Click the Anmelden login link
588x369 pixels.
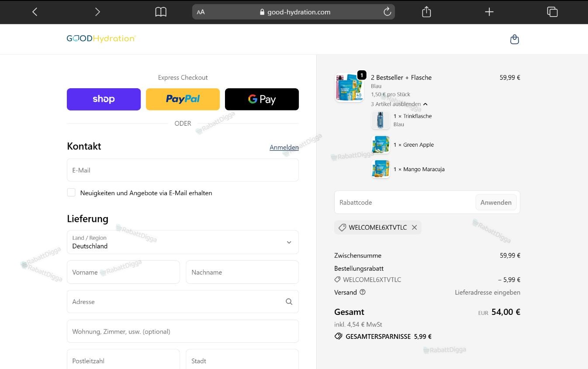[284, 148]
